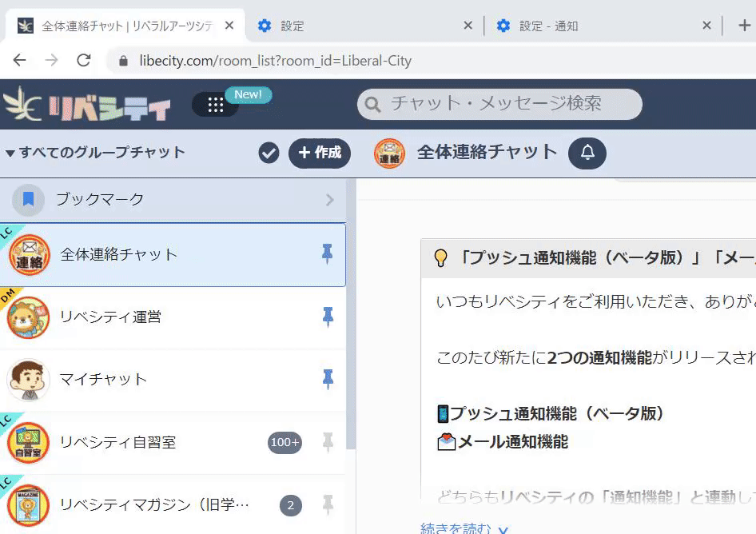
Task: Reload the current page
Action: tap(84, 60)
